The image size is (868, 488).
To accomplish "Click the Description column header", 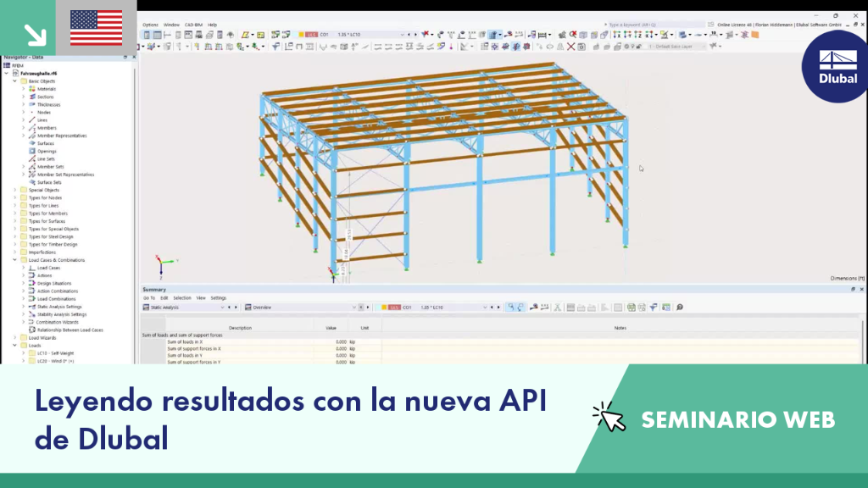I will coord(240,328).
